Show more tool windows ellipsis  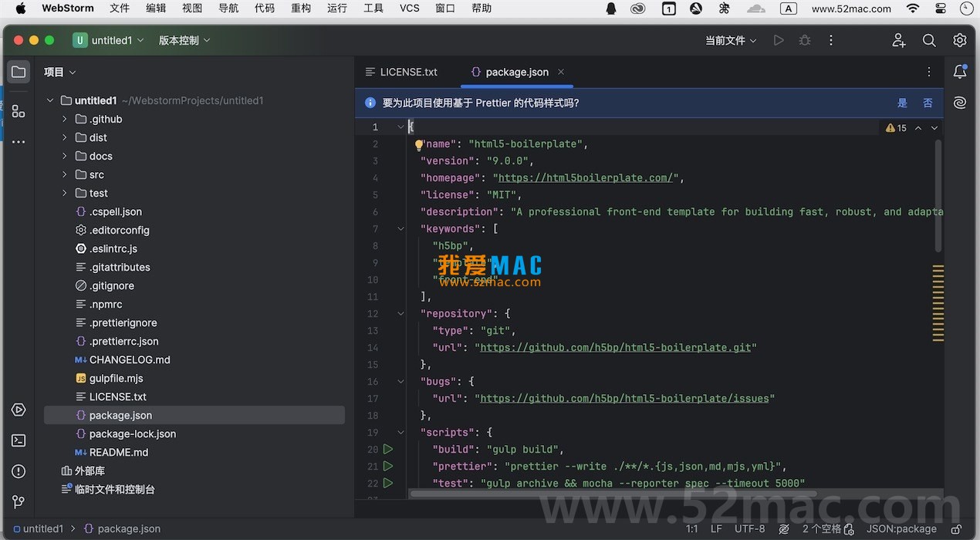pos(19,142)
